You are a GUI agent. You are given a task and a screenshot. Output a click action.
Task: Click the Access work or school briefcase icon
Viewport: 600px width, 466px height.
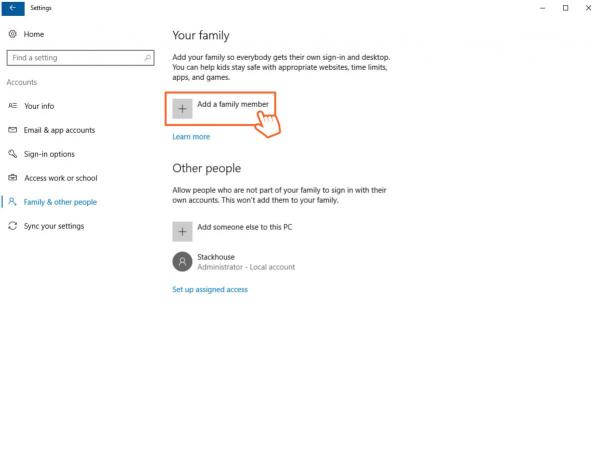point(12,178)
